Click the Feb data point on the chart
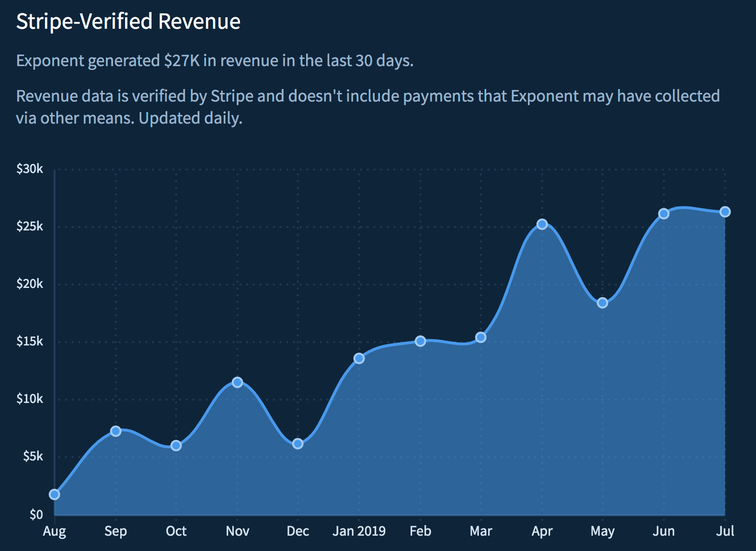756x551 pixels. [x=420, y=341]
